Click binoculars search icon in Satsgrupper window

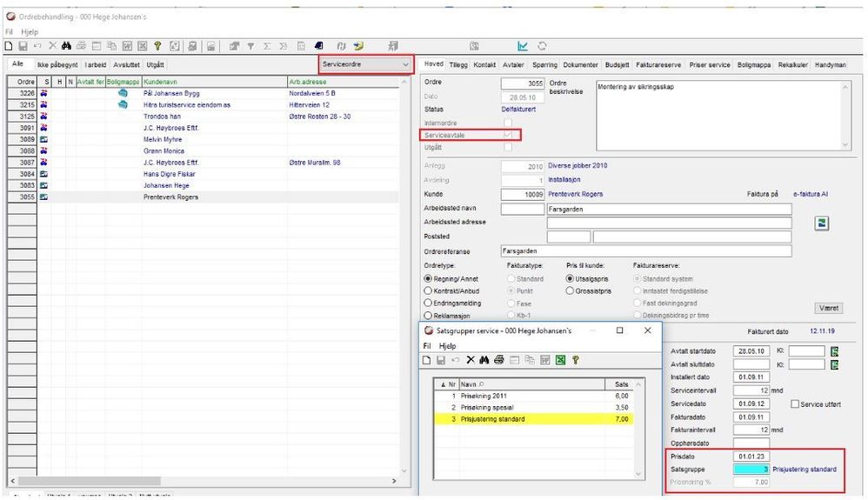point(484,360)
